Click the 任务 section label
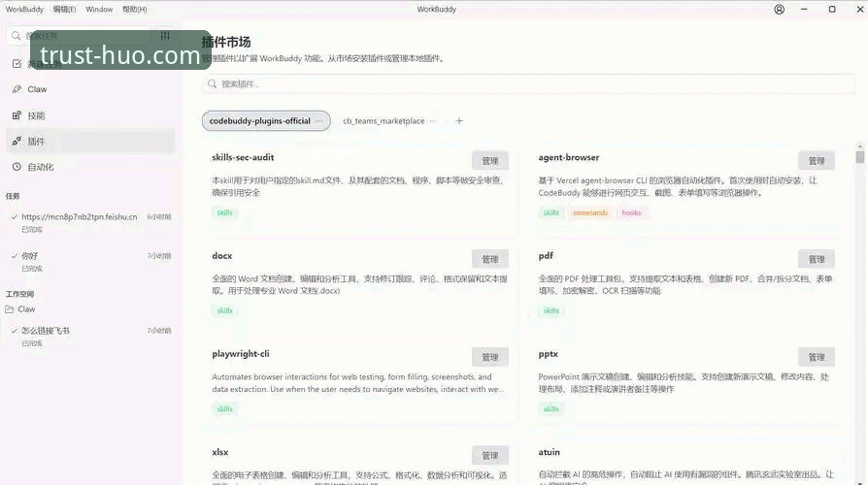This screenshot has height=485, width=868. coord(13,196)
